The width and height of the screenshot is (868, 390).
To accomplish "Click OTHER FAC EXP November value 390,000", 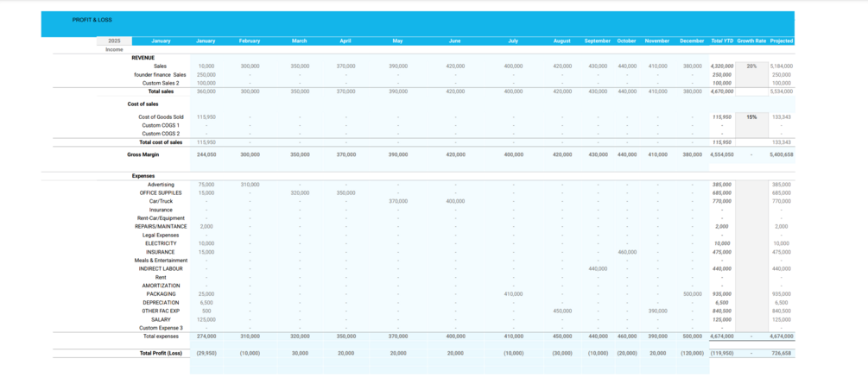I will (657, 311).
